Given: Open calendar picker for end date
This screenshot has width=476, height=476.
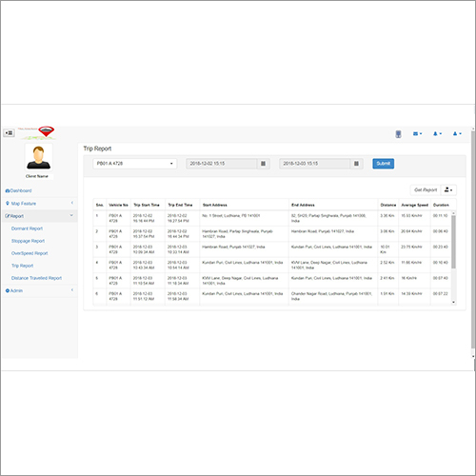Looking at the screenshot, I should click(x=356, y=164).
